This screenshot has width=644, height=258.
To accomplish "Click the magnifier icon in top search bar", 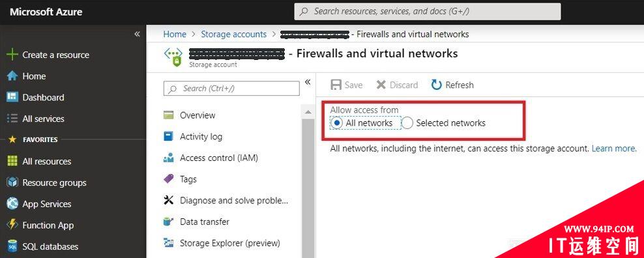I will click(x=304, y=12).
